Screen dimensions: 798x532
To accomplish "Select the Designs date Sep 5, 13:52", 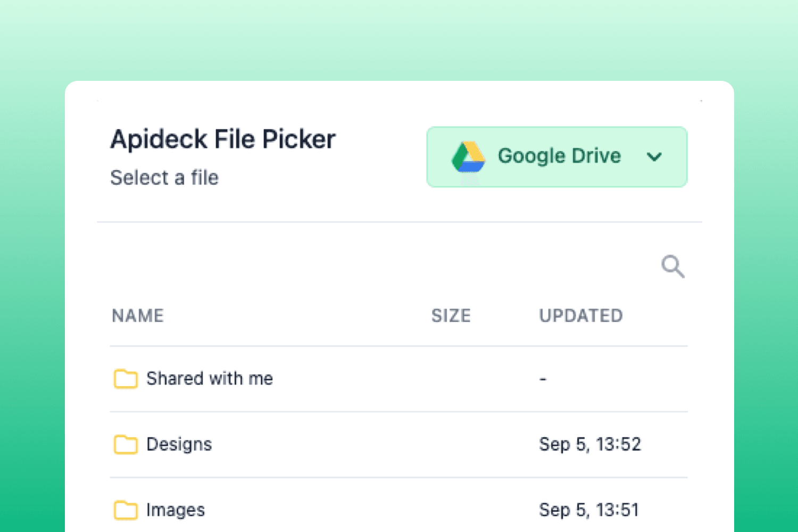I will tap(590, 444).
